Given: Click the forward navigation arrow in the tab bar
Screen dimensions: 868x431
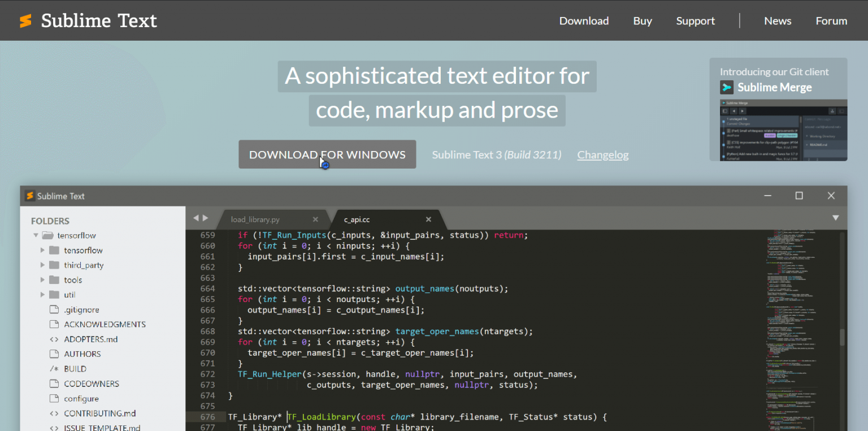Looking at the screenshot, I should point(205,217).
